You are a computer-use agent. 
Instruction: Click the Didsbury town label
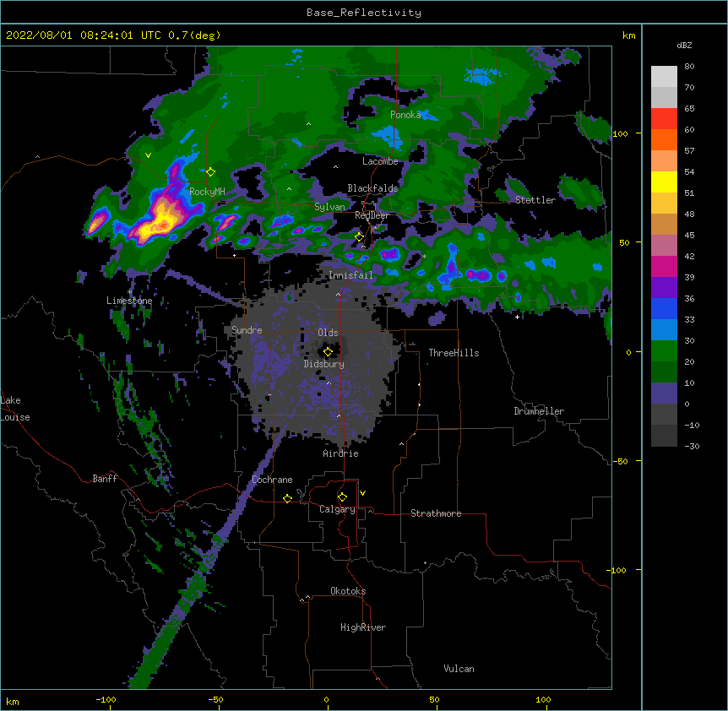click(x=324, y=364)
